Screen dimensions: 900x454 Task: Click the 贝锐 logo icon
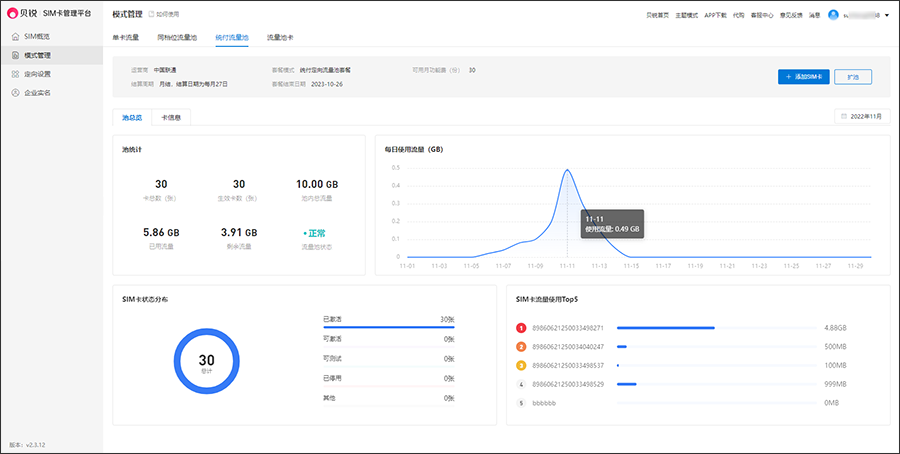[13, 13]
